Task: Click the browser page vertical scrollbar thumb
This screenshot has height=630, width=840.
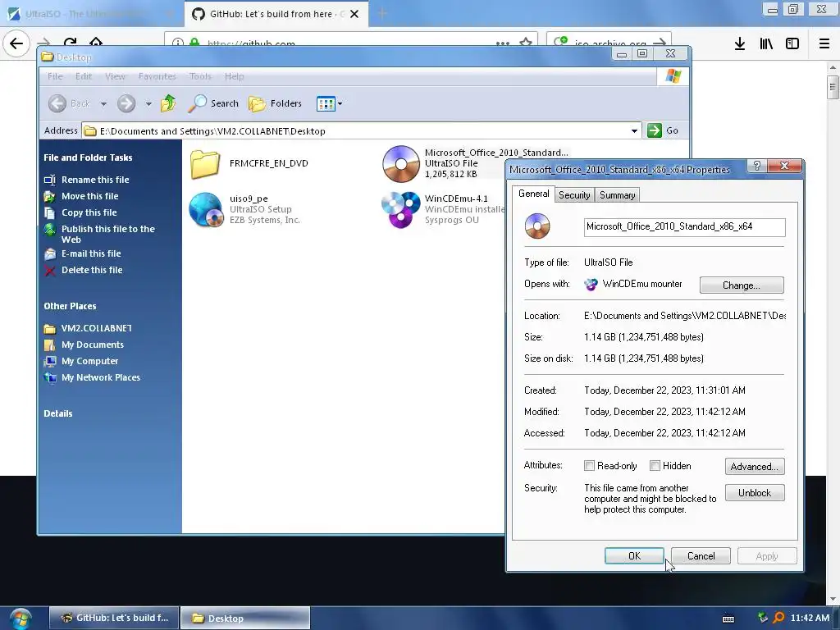Action: tap(832, 87)
